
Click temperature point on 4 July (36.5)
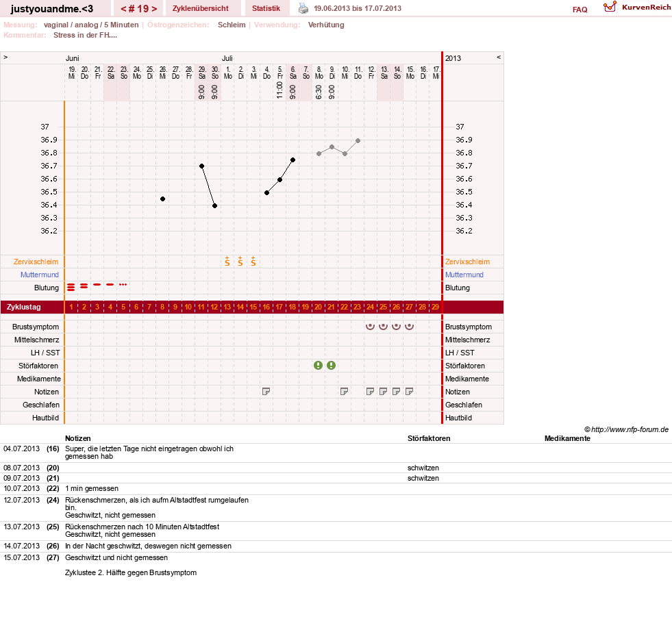click(x=266, y=193)
